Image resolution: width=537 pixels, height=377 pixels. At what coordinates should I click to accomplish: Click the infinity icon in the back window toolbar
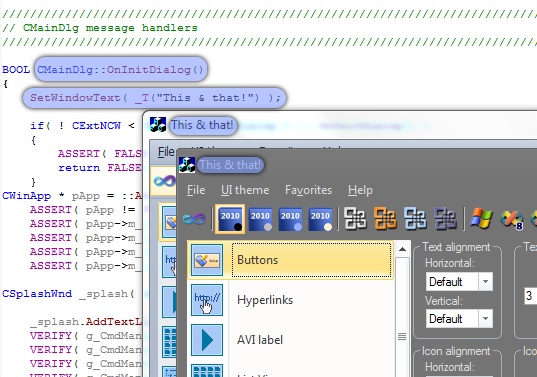tap(164, 180)
